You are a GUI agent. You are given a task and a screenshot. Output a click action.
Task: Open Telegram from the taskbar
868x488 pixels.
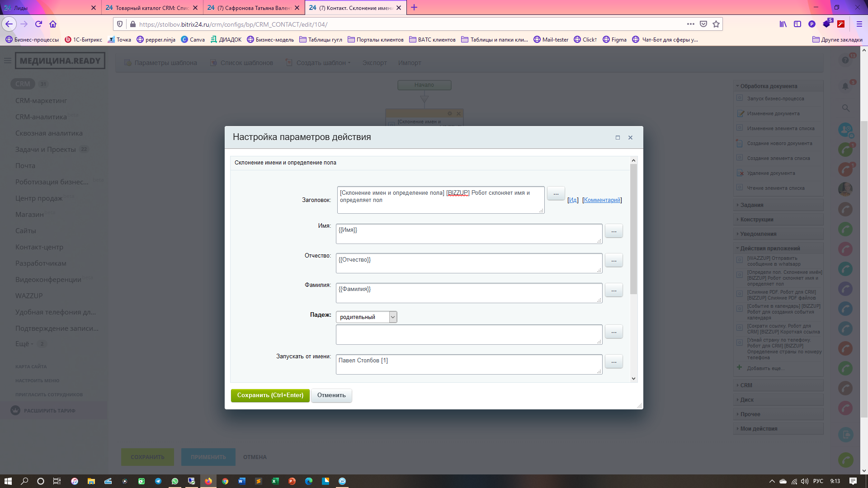click(x=158, y=481)
